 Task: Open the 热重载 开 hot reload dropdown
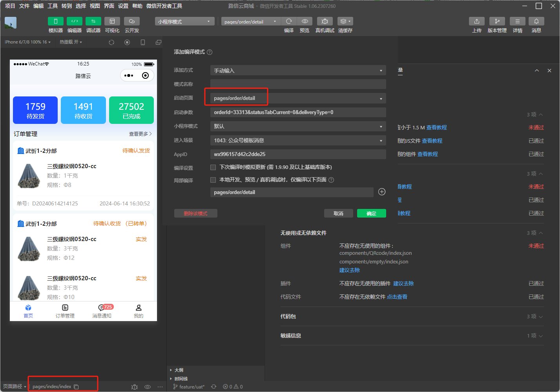[71, 42]
